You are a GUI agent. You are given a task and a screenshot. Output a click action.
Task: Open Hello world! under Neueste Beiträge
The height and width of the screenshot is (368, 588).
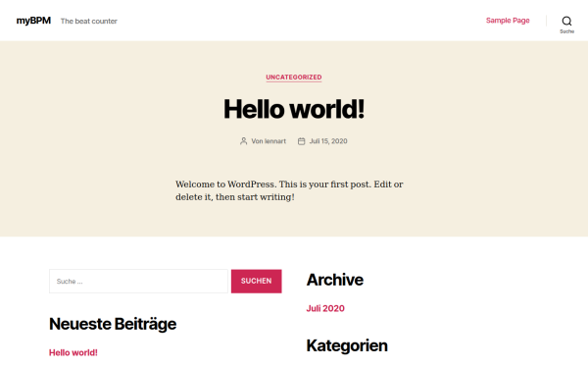(73, 352)
